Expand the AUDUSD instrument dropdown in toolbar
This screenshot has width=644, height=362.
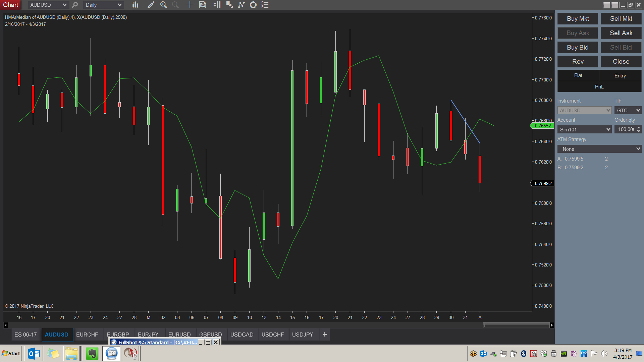[64, 5]
